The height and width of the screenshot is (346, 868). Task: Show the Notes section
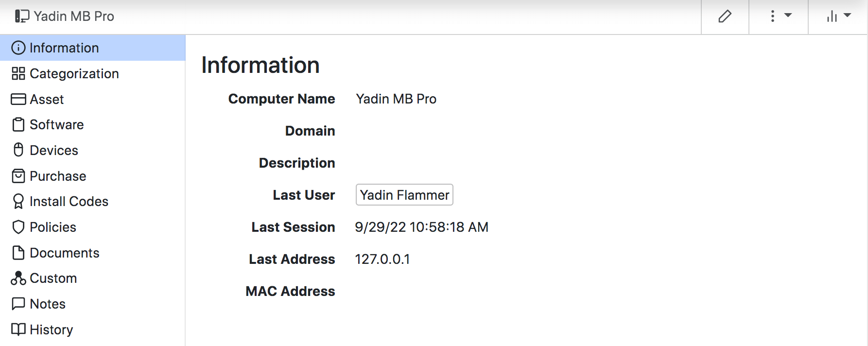47,304
